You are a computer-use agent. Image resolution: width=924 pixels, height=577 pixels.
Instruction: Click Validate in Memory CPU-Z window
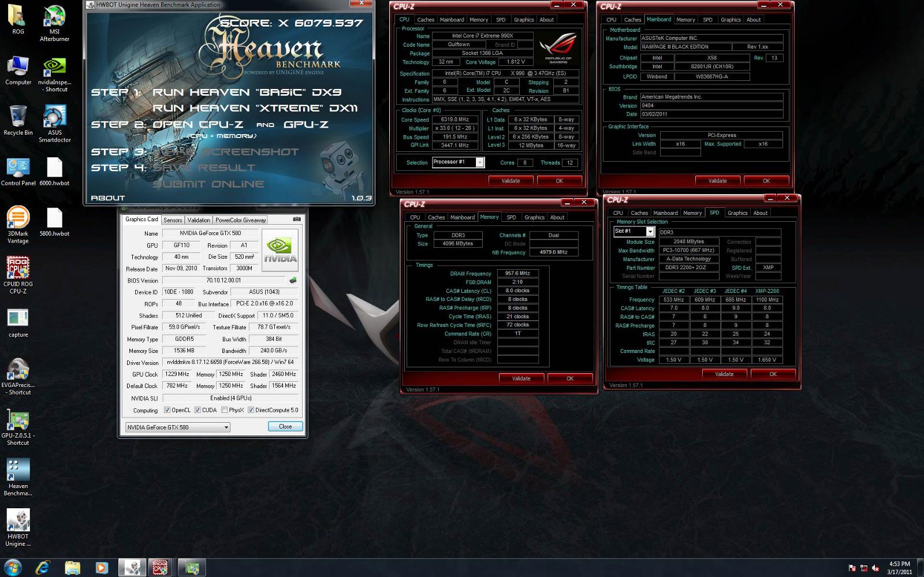coord(521,378)
